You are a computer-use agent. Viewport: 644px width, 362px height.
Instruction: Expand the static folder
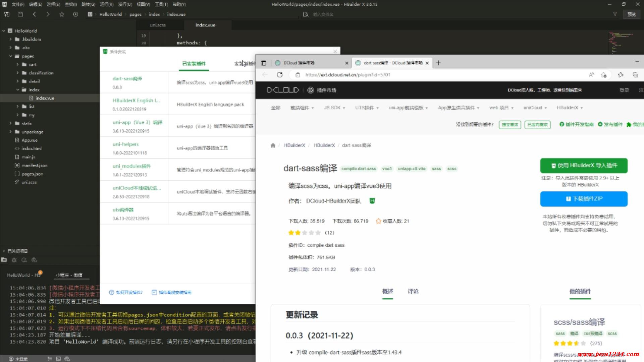click(x=10, y=123)
